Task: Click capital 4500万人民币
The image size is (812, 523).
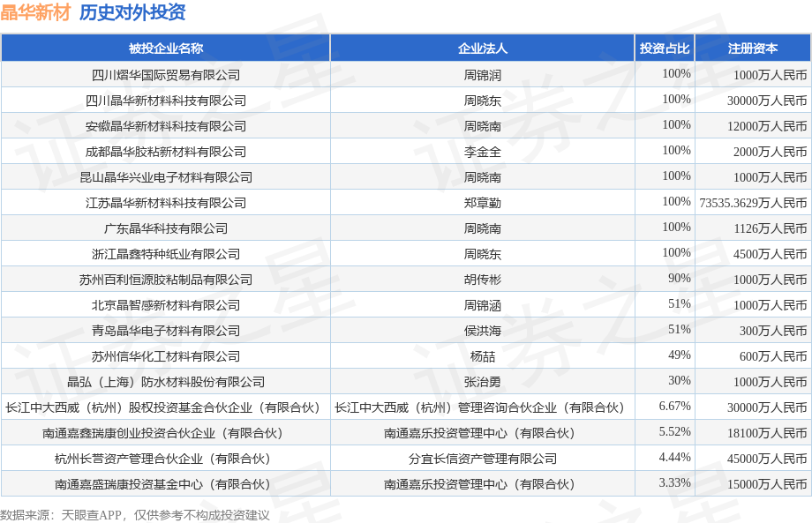Action: (770, 254)
